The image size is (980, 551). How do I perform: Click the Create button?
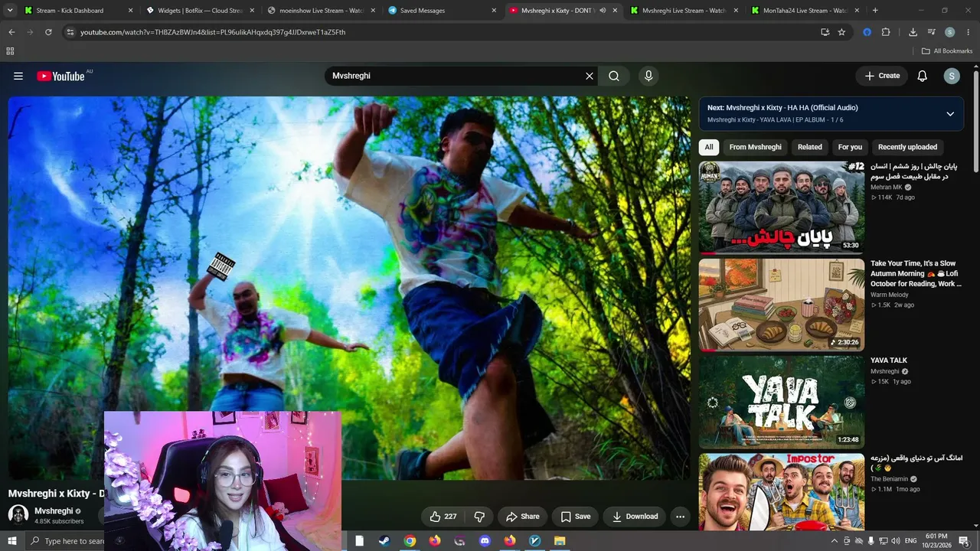pyautogui.click(x=882, y=76)
